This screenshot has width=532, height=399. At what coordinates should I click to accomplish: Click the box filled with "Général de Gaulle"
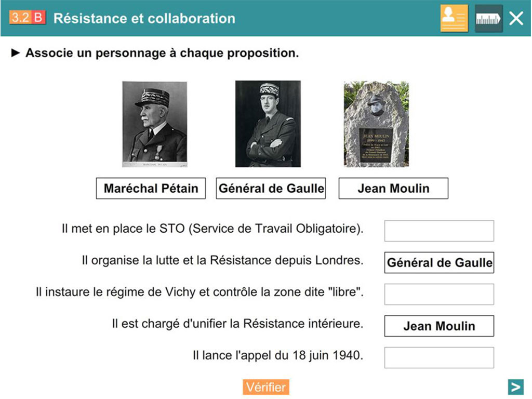point(438,262)
